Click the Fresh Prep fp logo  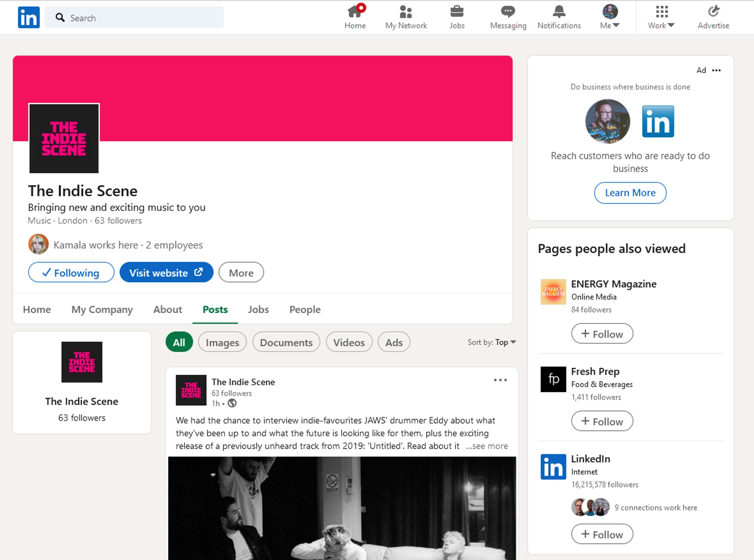[553, 379]
